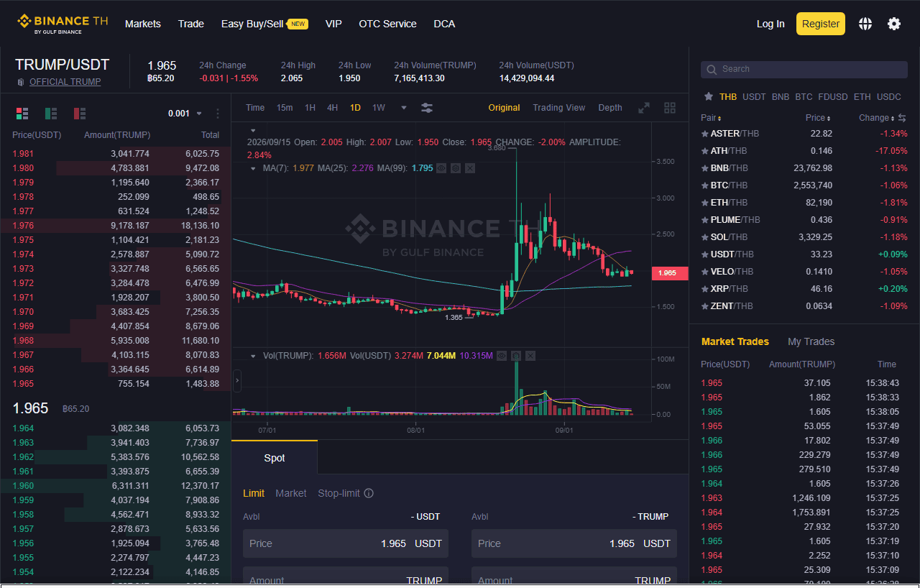Show favorites star tab in pair list
This screenshot has width=920, height=588.
pos(709,96)
